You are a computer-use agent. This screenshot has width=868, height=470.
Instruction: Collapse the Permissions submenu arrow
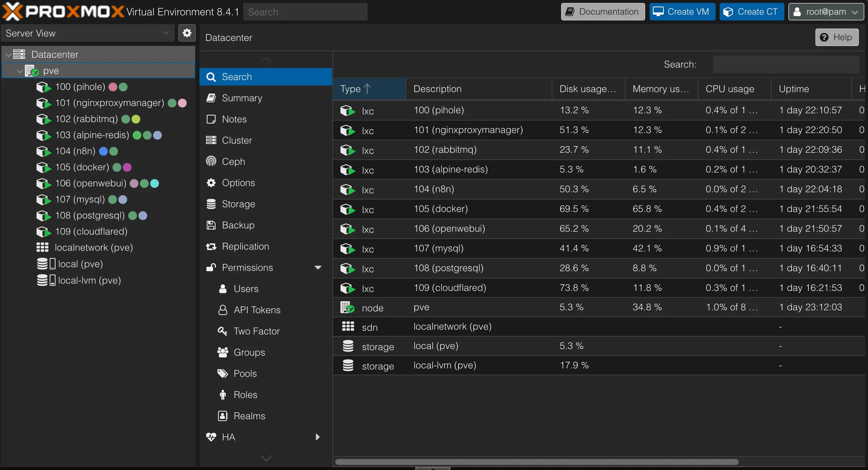pos(318,268)
